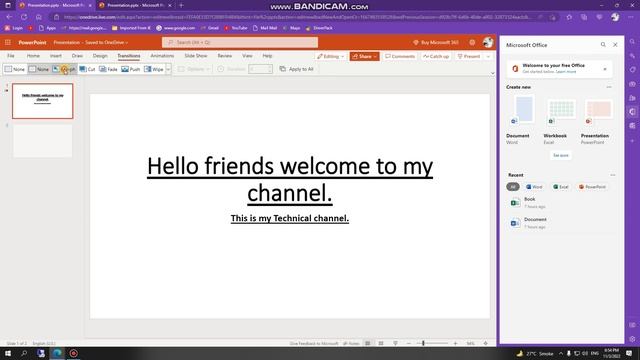Open taskbar search icon
The image size is (640, 360).
coord(24,353)
